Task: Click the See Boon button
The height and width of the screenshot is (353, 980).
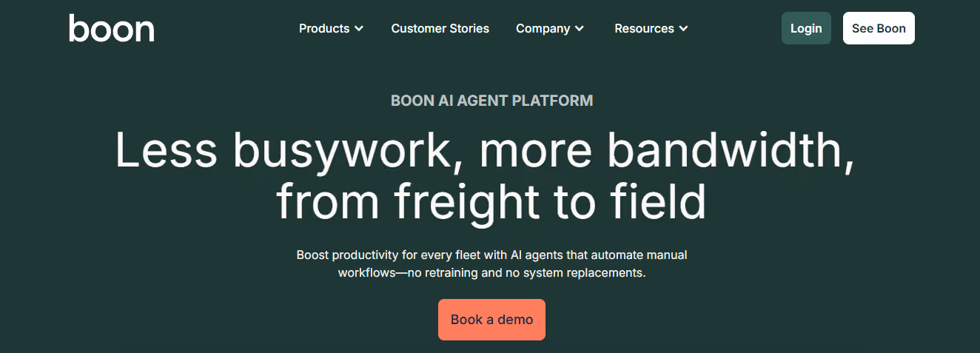Action: tap(879, 28)
